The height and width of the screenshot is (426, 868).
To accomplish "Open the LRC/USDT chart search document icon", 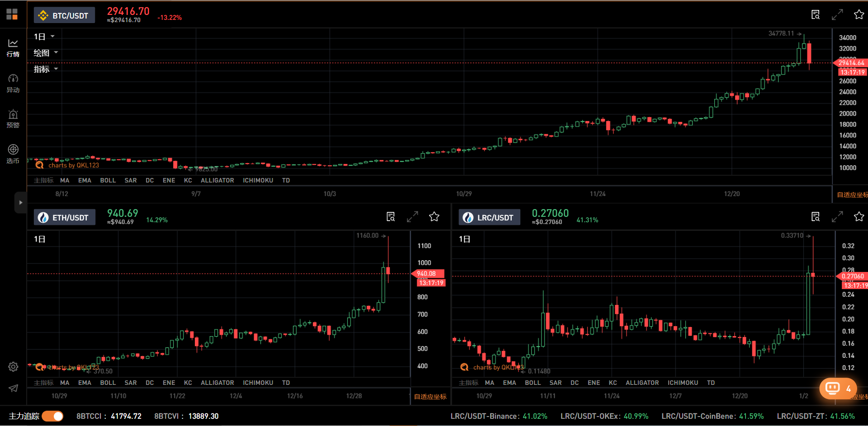I will pos(816,217).
